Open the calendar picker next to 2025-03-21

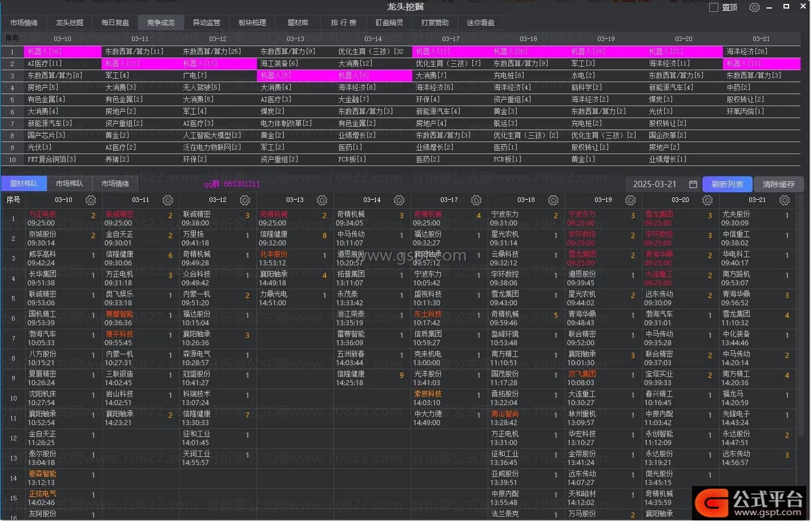(x=693, y=184)
